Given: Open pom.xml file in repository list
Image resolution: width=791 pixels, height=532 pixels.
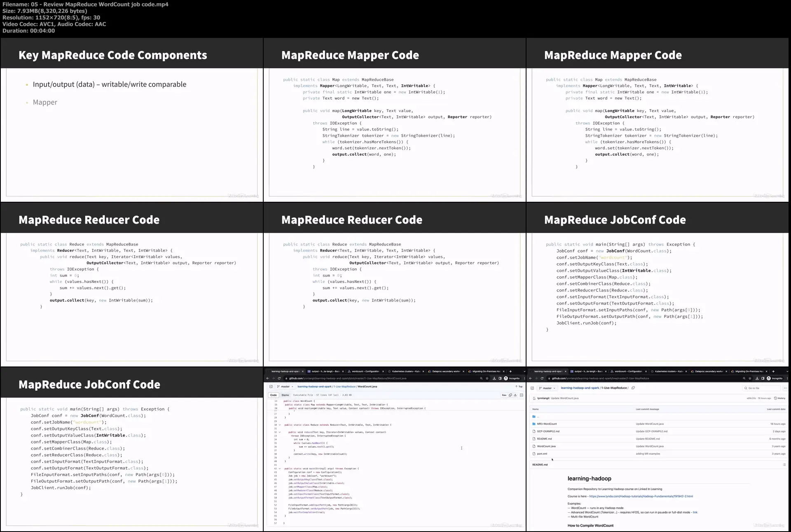Looking at the screenshot, I should [x=542, y=454].
